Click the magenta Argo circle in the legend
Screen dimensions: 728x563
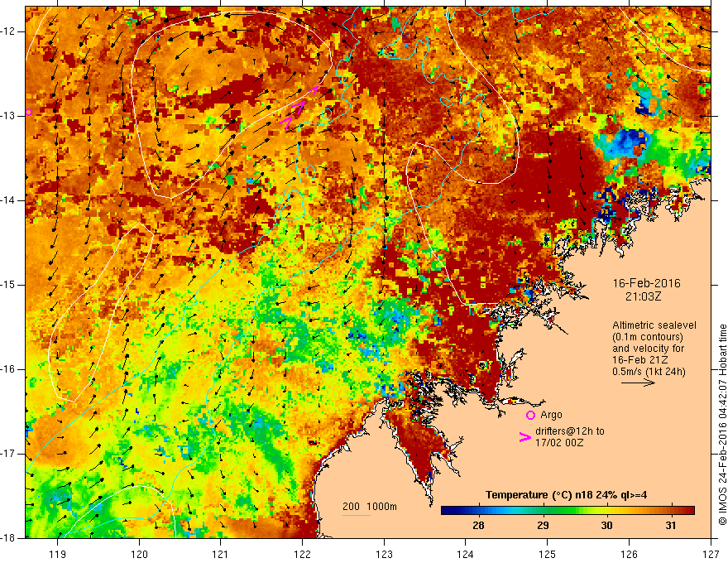[x=530, y=415]
